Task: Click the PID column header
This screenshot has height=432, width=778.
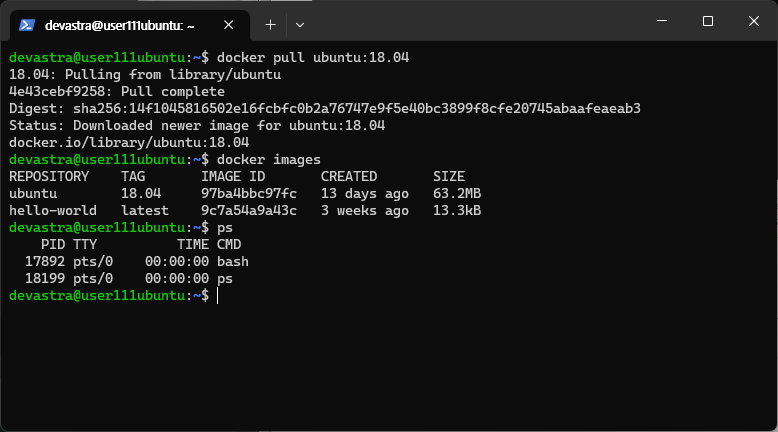Action: coord(53,245)
